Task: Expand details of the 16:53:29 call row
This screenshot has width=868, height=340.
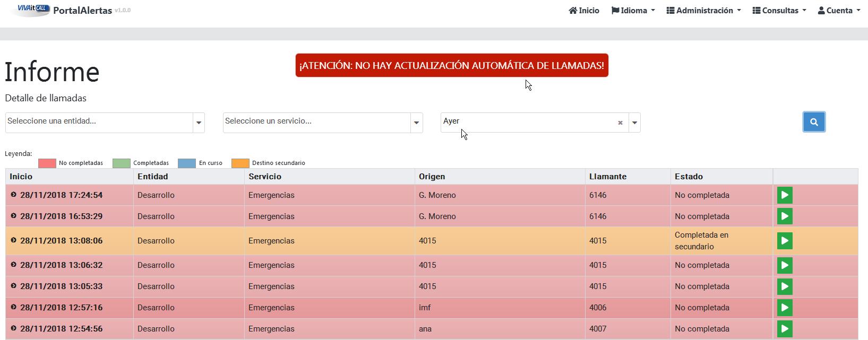Action: 14,216
